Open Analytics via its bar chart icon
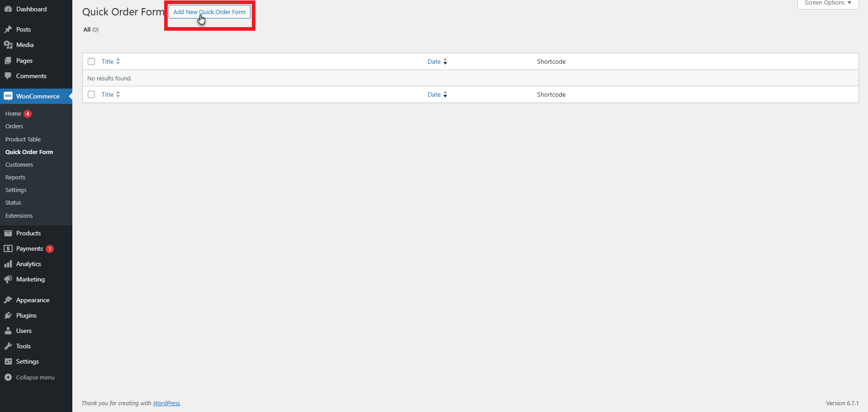 click(8, 263)
